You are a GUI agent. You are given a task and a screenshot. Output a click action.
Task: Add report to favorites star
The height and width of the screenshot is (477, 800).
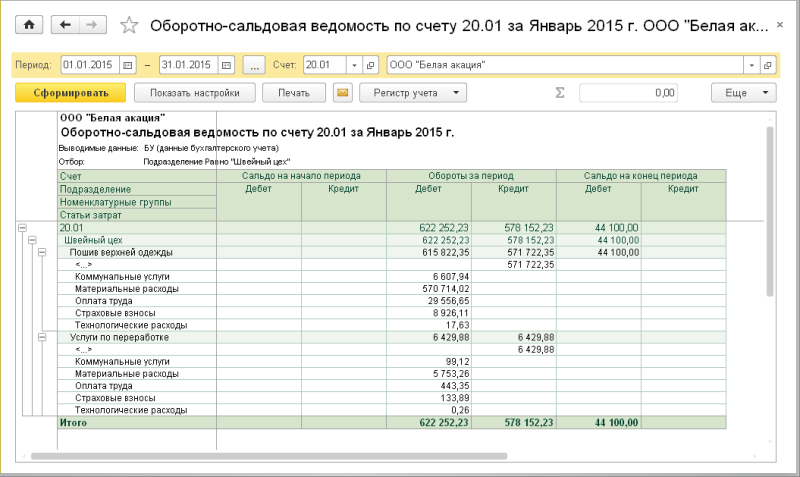click(129, 25)
